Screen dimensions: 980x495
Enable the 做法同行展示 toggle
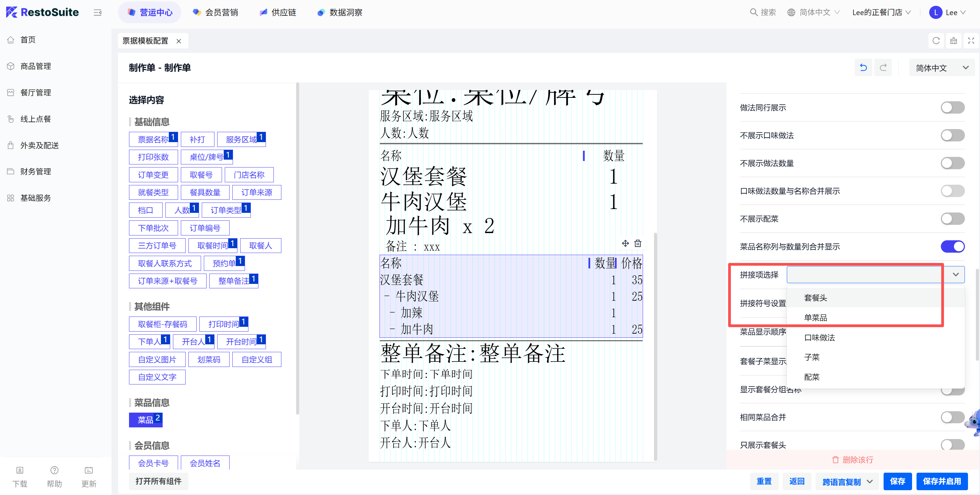coord(952,108)
